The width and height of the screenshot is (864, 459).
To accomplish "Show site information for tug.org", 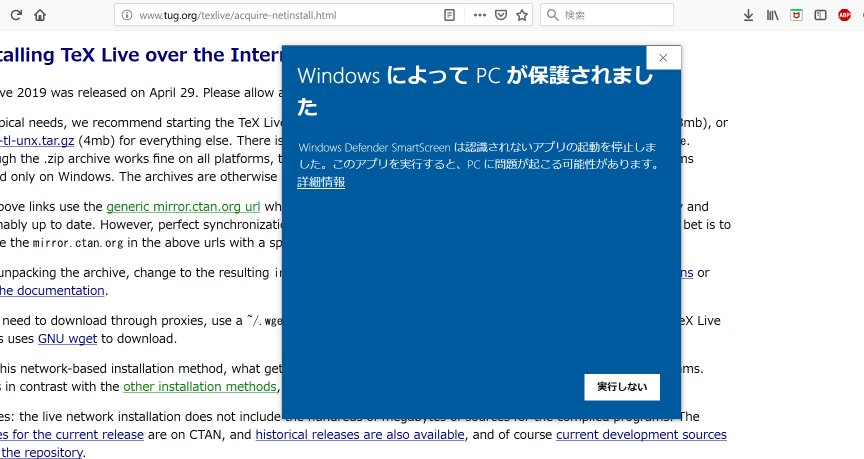I will [x=127, y=15].
